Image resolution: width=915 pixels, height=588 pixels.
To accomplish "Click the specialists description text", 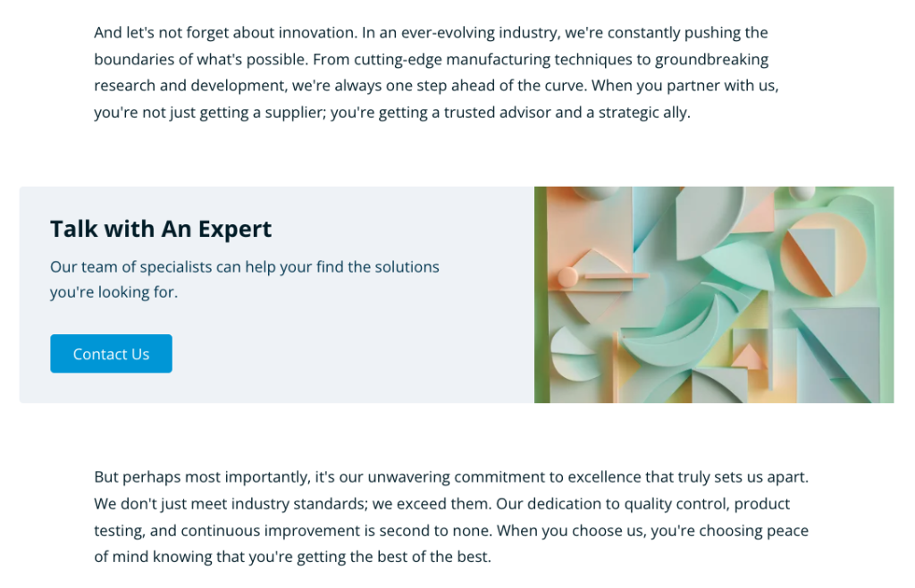I will tap(244, 279).
